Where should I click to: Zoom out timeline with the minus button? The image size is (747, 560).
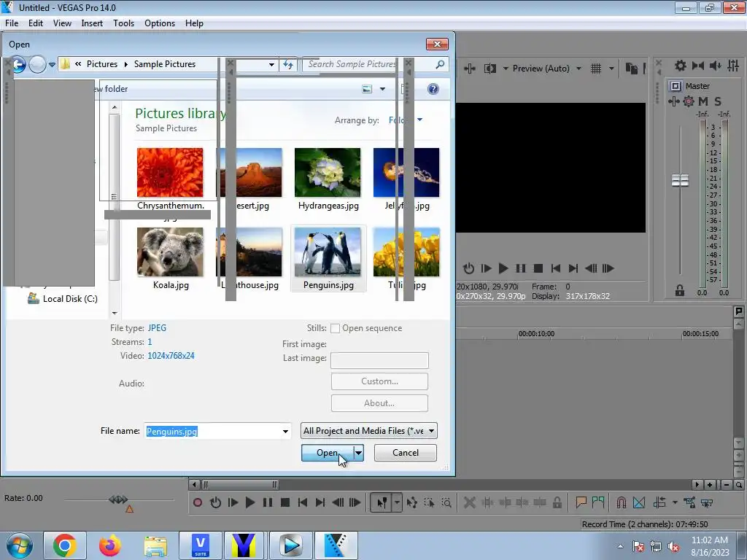tap(726, 485)
